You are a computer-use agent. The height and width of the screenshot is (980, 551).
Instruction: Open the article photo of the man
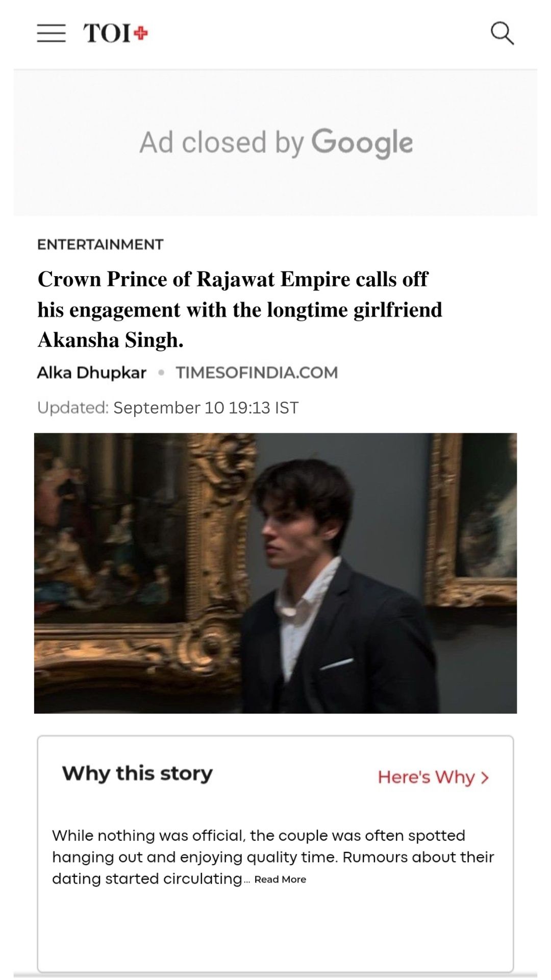275,573
